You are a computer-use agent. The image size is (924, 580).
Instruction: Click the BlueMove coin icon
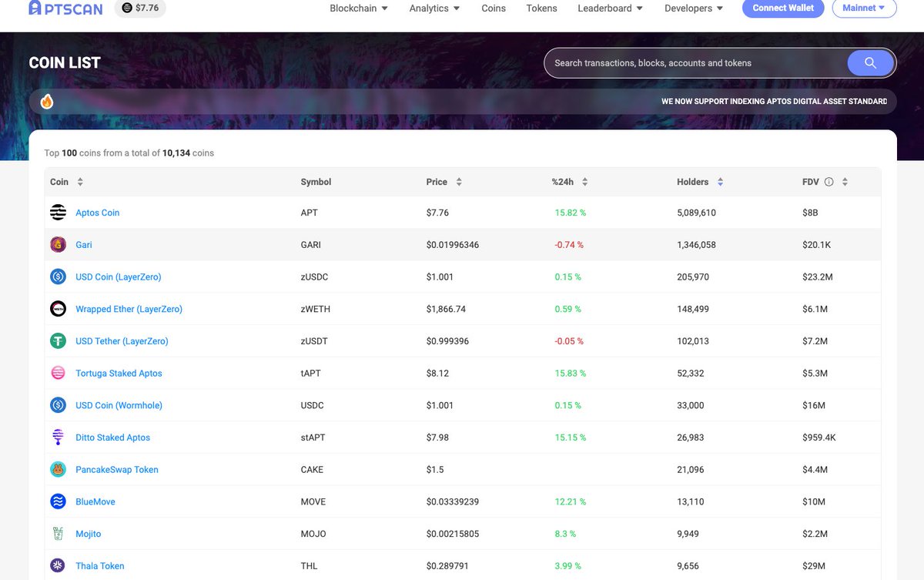pos(58,501)
